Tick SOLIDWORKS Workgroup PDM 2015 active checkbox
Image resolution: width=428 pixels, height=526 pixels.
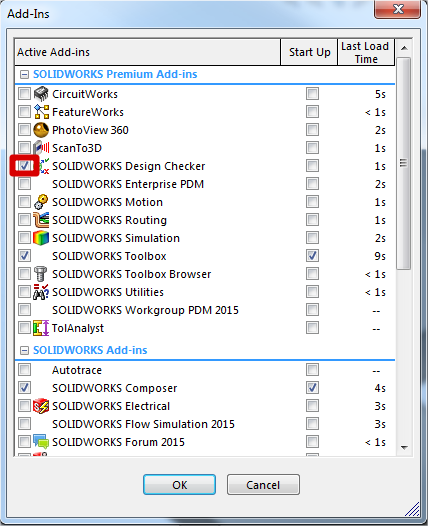click(24, 310)
